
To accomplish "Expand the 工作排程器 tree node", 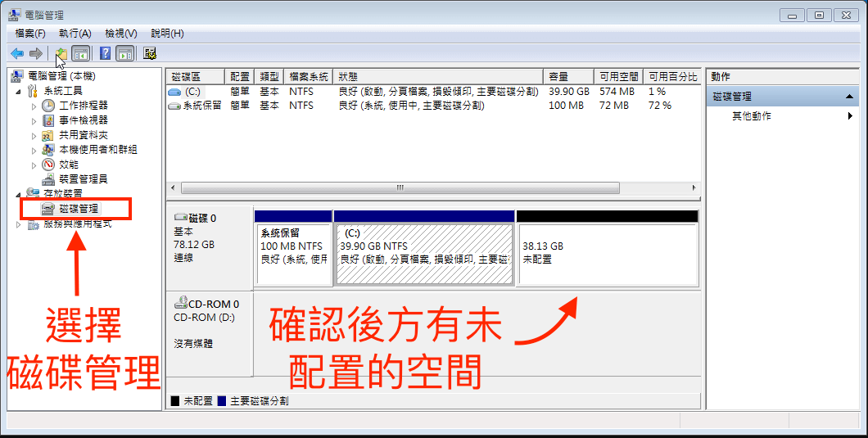I will click(34, 106).
